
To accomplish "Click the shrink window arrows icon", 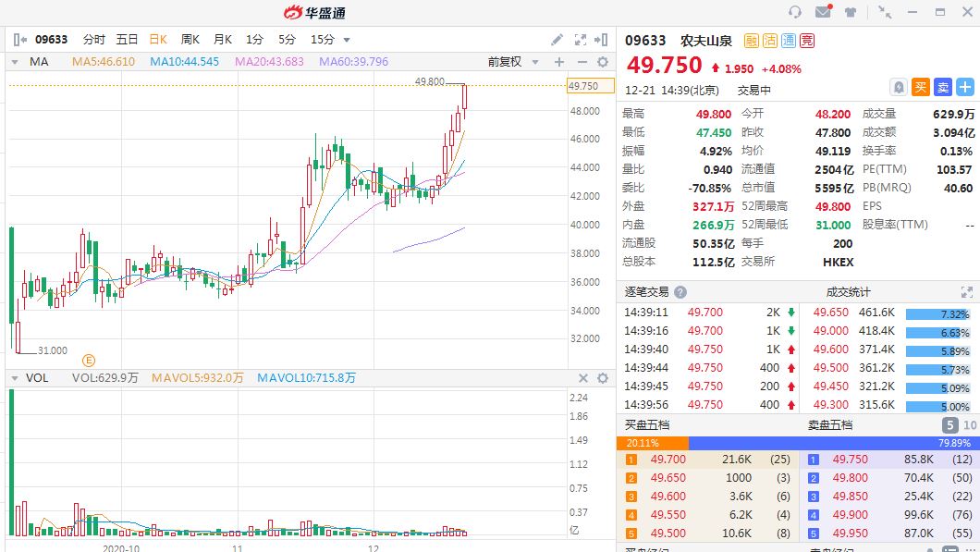I will coord(885,12).
